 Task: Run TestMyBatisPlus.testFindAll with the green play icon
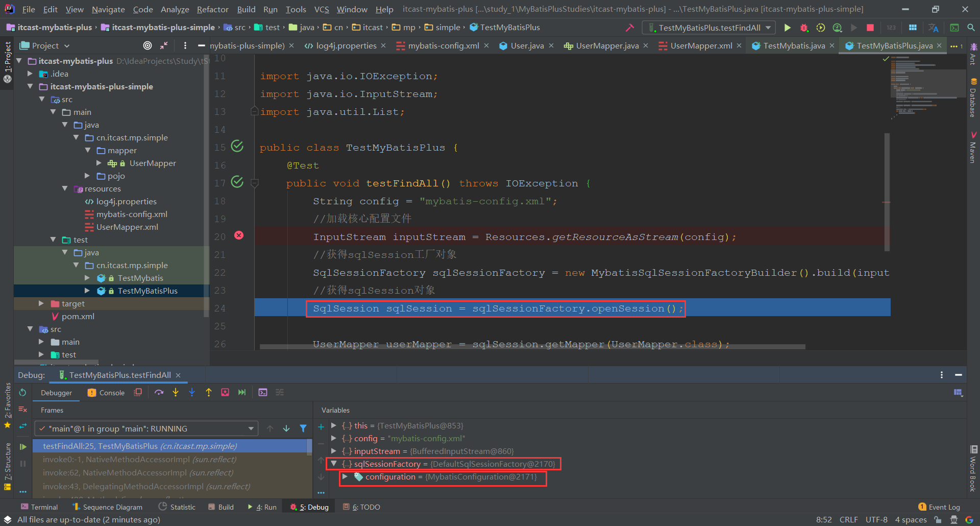coord(787,28)
